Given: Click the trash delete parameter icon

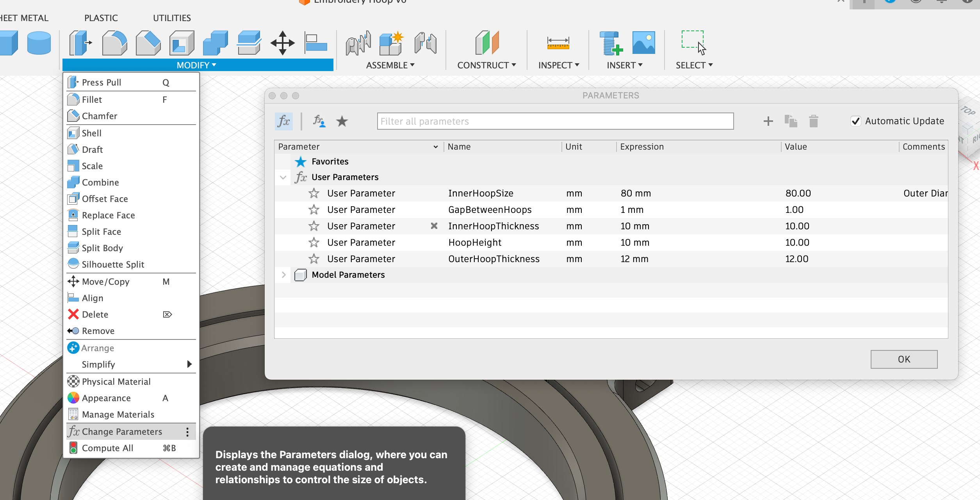Looking at the screenshot, I should (814, 121).
